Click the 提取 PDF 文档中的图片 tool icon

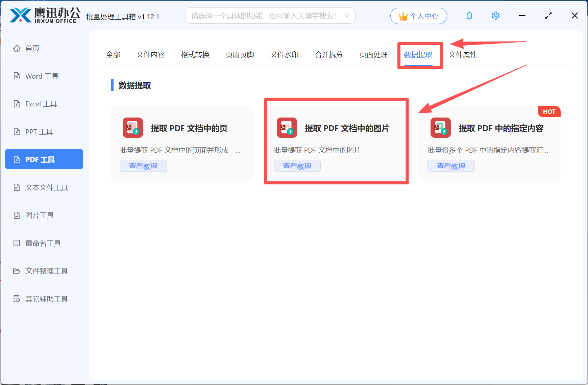point(287,128)
